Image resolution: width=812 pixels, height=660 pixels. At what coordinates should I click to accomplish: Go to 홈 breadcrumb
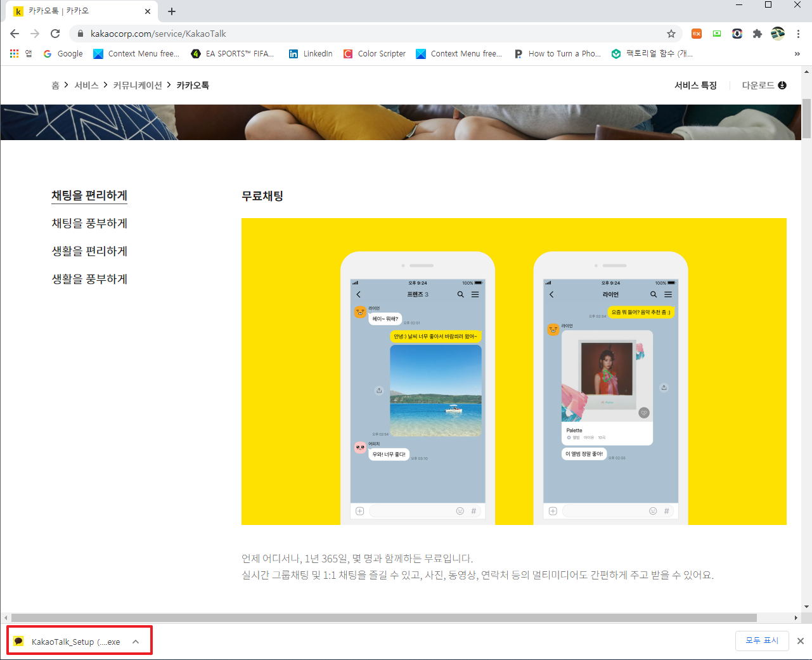click(x=55, y=85)
